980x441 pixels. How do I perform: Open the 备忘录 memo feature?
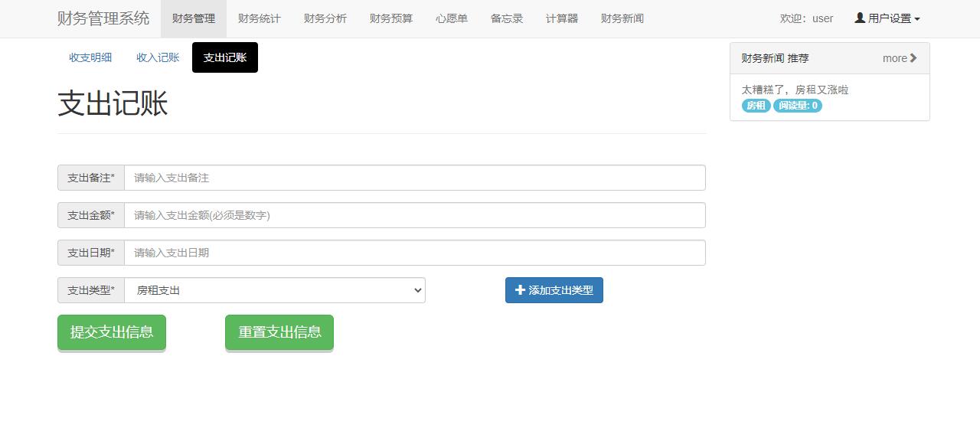[506, 18]
